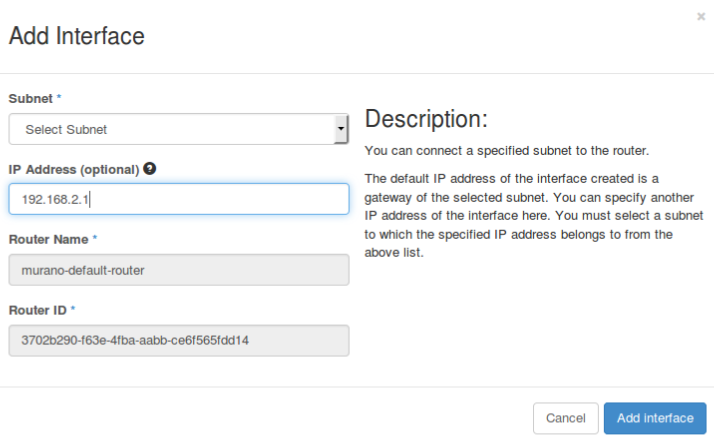Click the Subnet field label
This screenshot has width=714, height=444.
click(31, 99)
